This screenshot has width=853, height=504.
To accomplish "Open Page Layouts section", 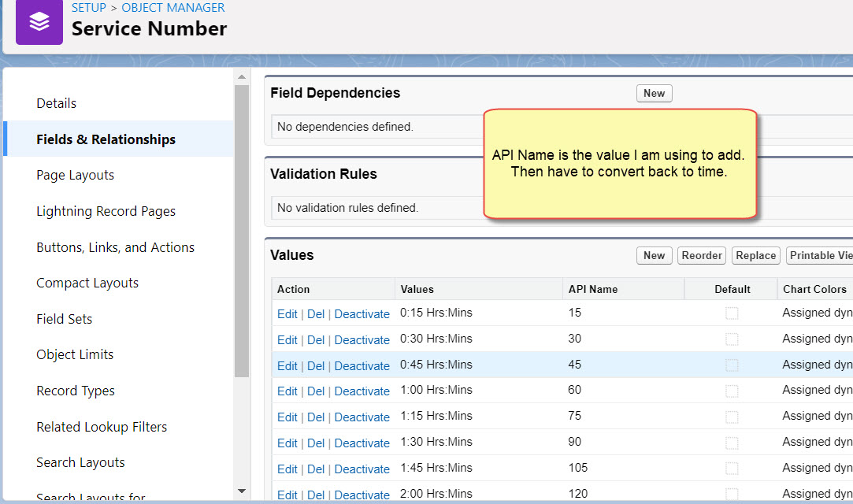I will pos(76,175).
